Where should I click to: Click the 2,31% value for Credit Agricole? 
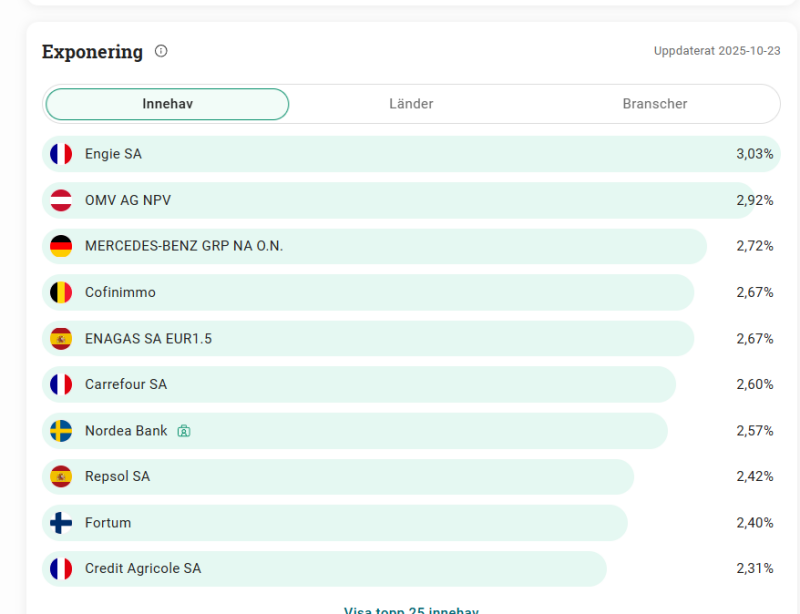pos(755,569)
